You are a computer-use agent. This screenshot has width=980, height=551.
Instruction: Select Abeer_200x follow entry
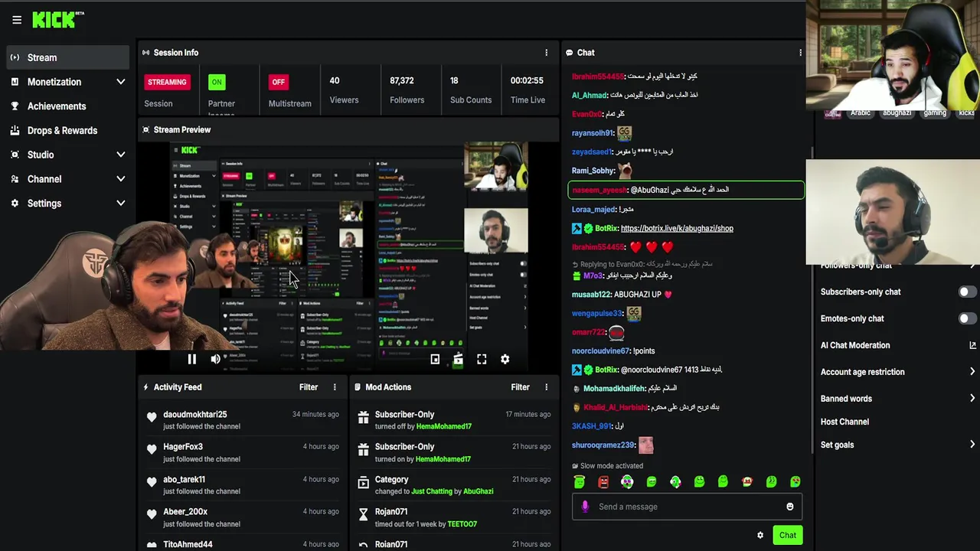(243, 517)
